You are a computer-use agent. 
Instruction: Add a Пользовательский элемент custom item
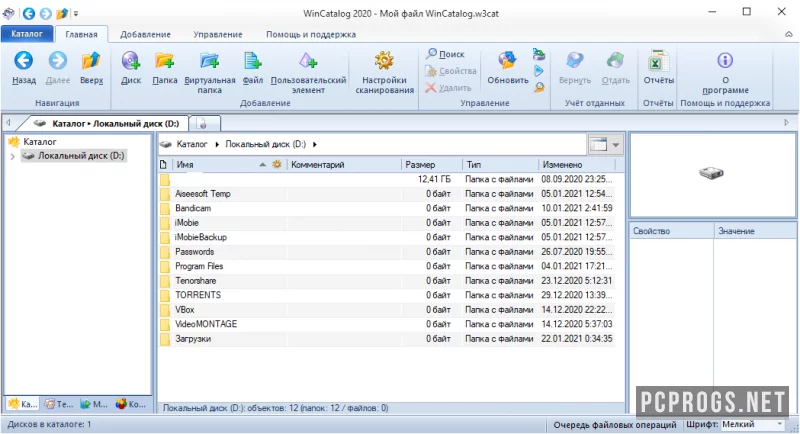tap(308, 61)
